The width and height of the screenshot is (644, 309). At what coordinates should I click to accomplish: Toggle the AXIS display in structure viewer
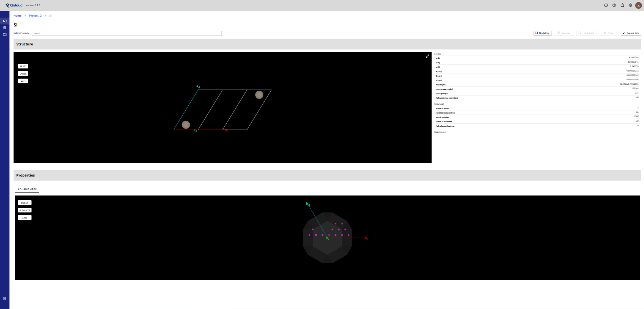(x=23, y=81)
